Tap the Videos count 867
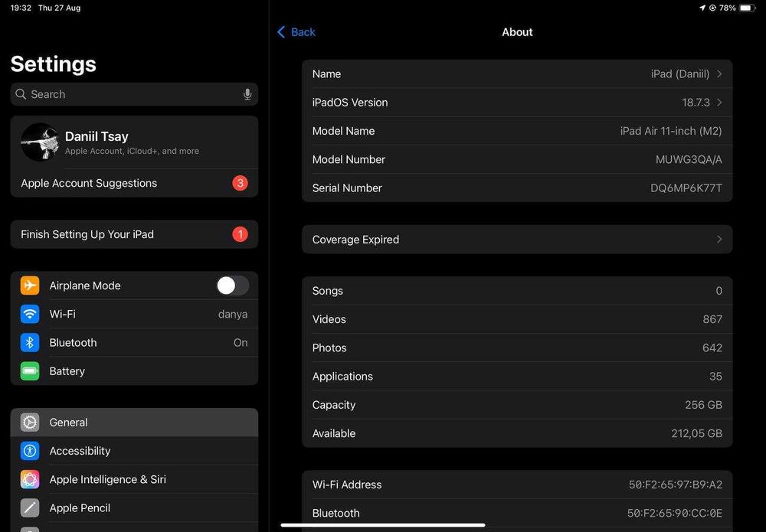This screenshot has height=532, width=766. tap(712, 319)
